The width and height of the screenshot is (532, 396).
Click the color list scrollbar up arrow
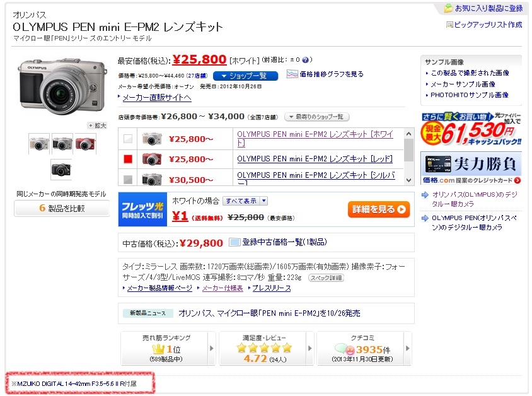[409, 134]
